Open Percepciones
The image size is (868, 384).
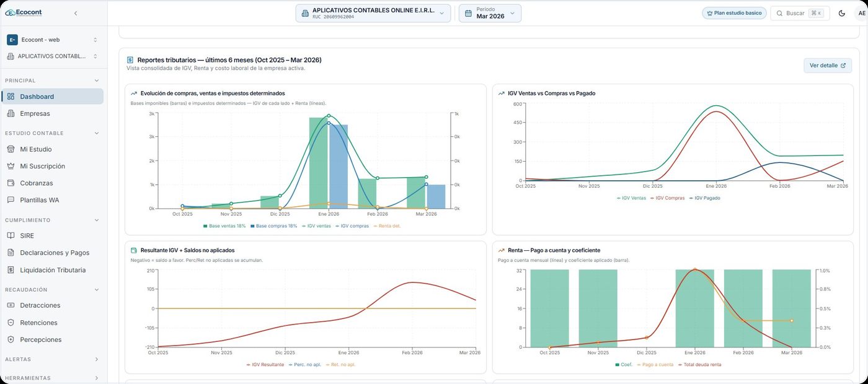pos(53,339)
